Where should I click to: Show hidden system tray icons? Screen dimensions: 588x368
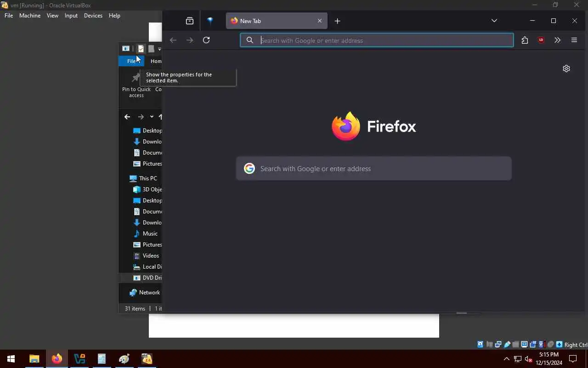click(x=507, y=359)
